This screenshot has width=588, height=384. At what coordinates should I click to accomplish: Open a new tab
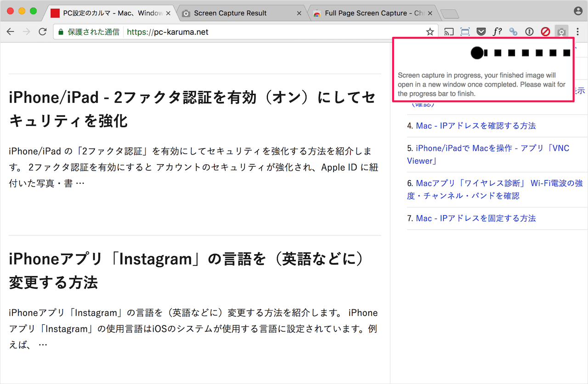pyautogui.click(x=449, y=14)
